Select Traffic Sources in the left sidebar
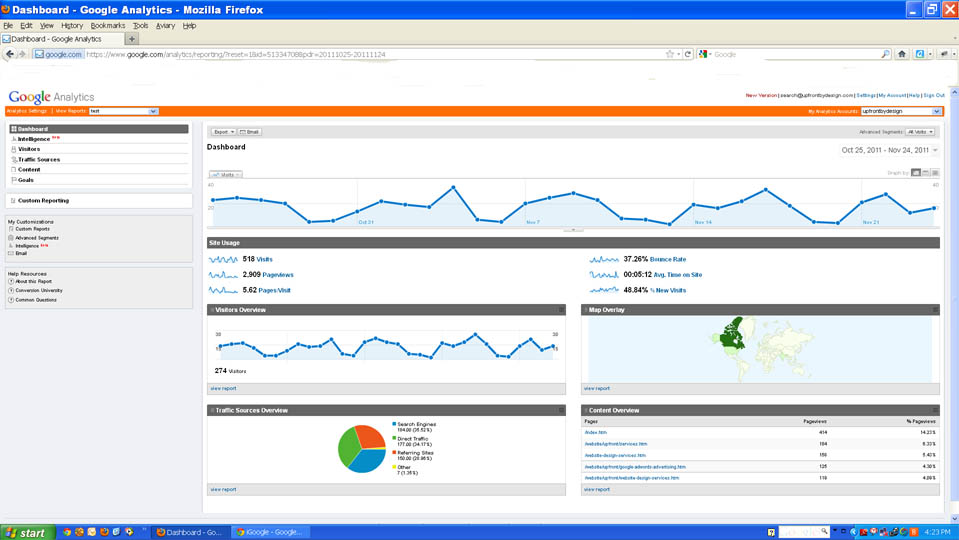The width and height of the screenshot is (959, 540). click(x=39, y=159)
